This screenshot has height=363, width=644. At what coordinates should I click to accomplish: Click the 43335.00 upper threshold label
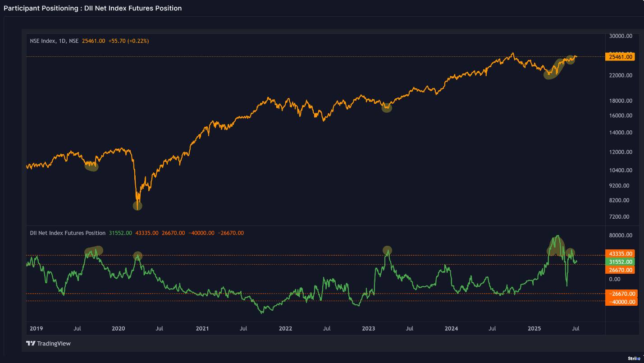click(620, 253)
